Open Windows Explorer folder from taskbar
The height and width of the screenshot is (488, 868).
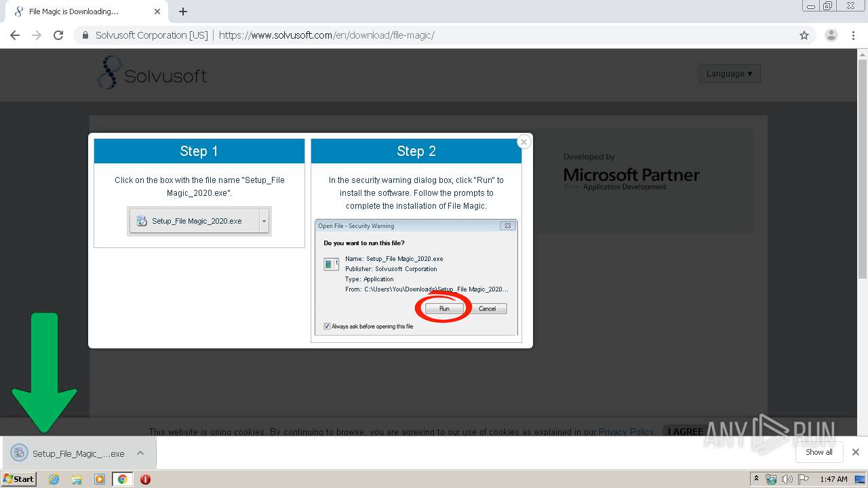[x=77, y=479]
